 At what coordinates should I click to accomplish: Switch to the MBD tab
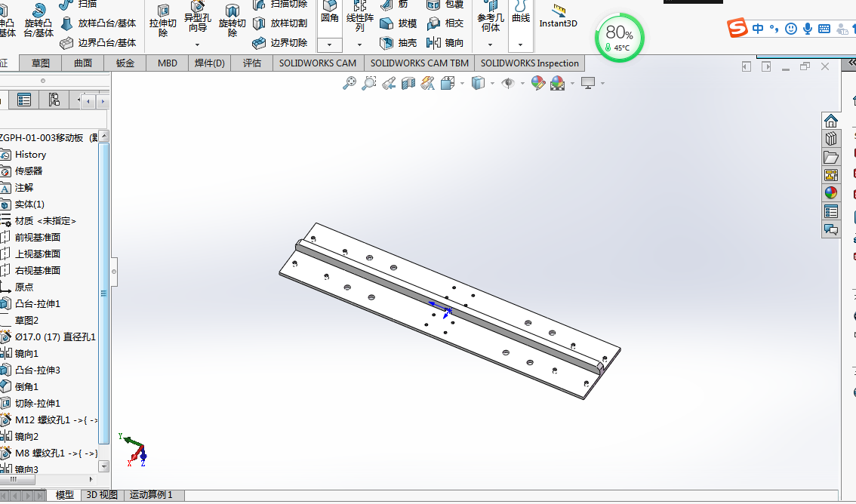point(167,63)
